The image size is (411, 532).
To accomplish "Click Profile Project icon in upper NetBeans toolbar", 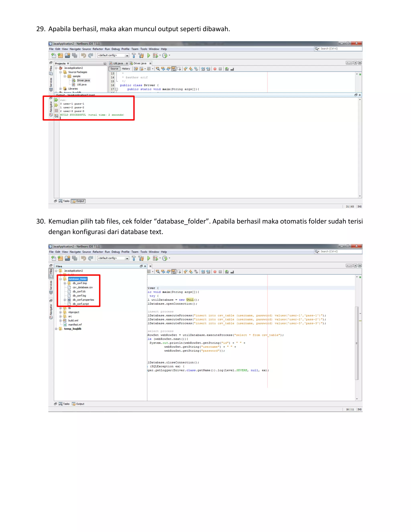I will pos(165,56).
